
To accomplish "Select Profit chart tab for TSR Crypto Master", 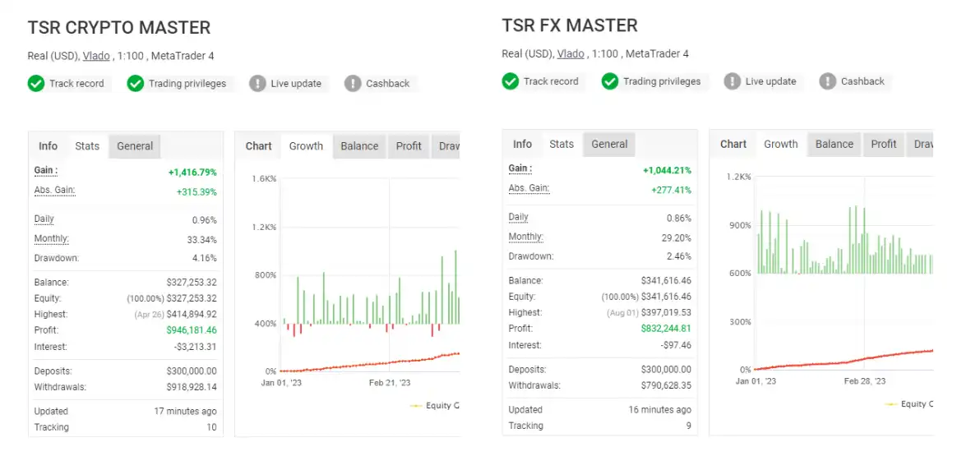I will pyautogui.click(x=409, y=146).
